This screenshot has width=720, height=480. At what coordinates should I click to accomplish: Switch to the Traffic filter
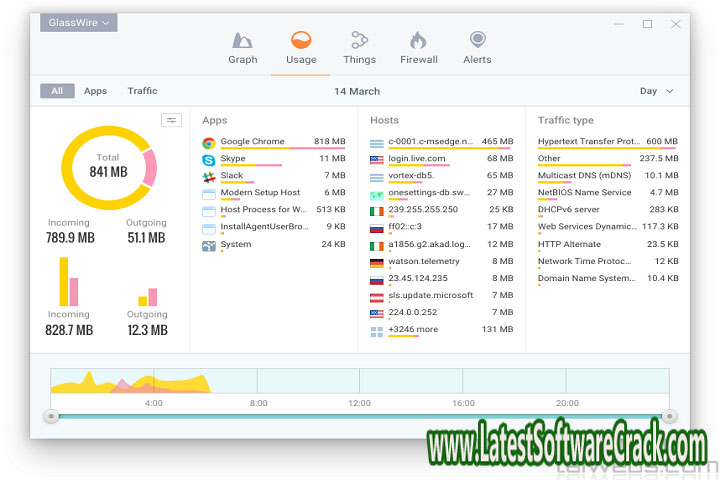pos(142,91)
